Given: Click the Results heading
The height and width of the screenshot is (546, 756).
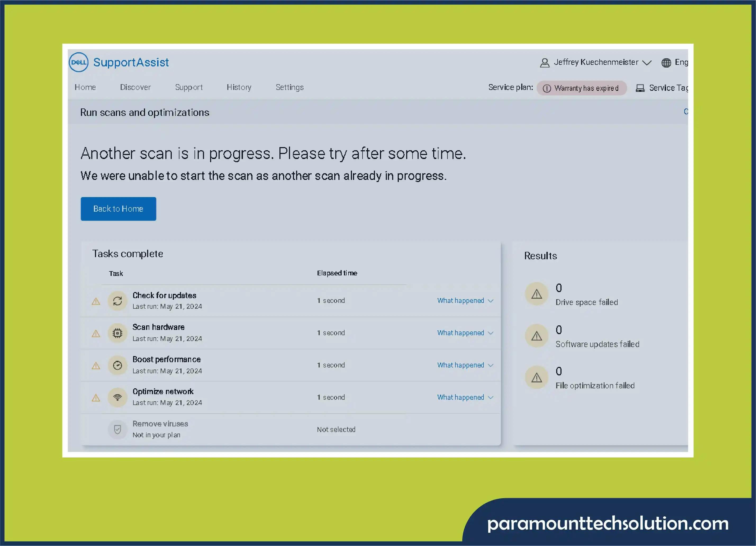Looking at the screenshot, I should (x=540, y=256).
